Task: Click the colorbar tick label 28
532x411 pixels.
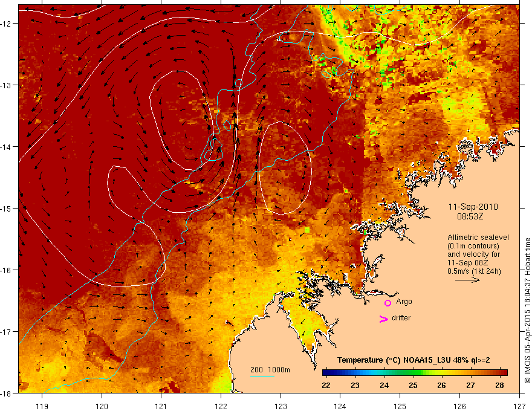Action: click(499, 385)
